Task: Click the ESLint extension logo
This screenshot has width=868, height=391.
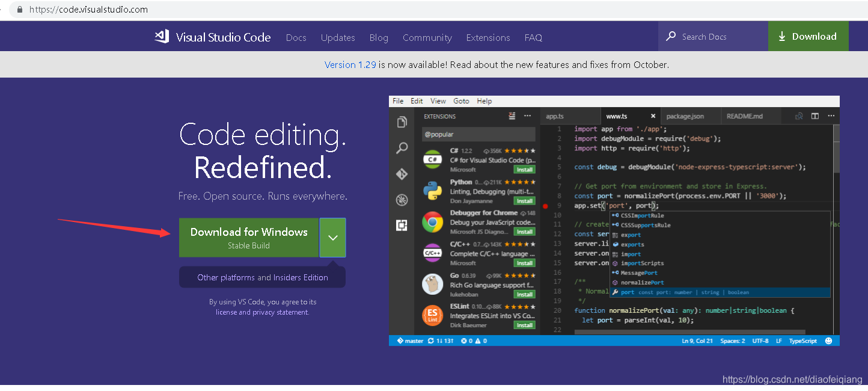Action: coord(433,315)
